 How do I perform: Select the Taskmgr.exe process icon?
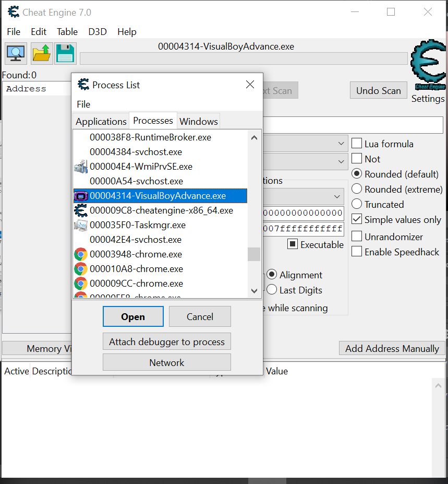coord(81,226)
